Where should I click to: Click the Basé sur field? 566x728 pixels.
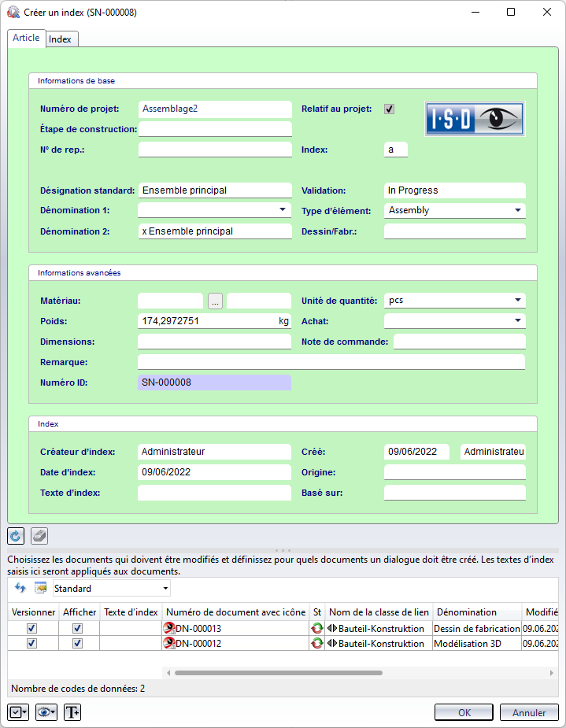[x=455, y=493]
